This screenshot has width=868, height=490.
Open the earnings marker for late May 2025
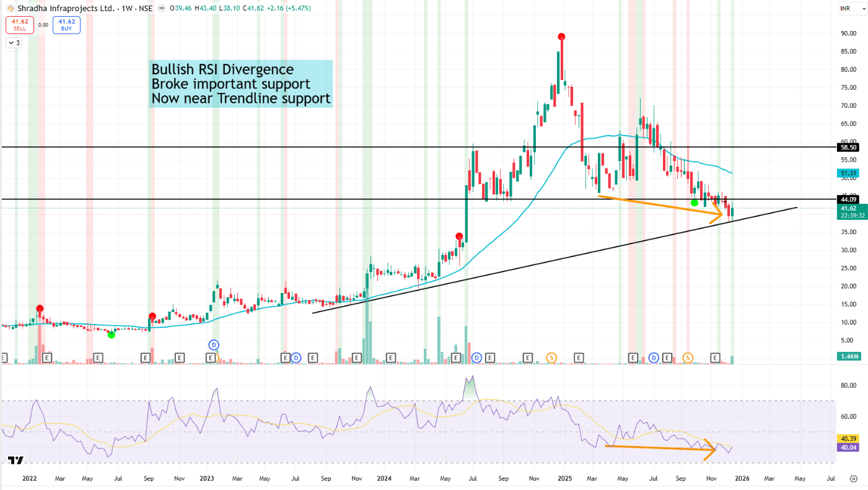coord(633,357)
